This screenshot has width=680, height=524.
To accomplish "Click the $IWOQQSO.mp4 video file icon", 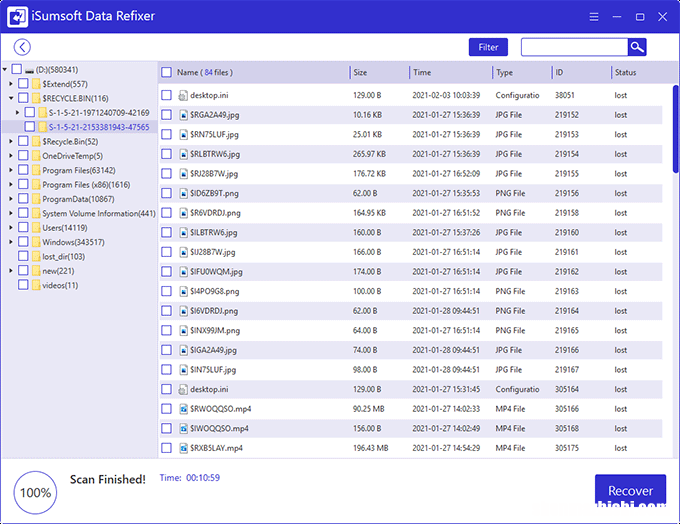I will coord(183,428).
